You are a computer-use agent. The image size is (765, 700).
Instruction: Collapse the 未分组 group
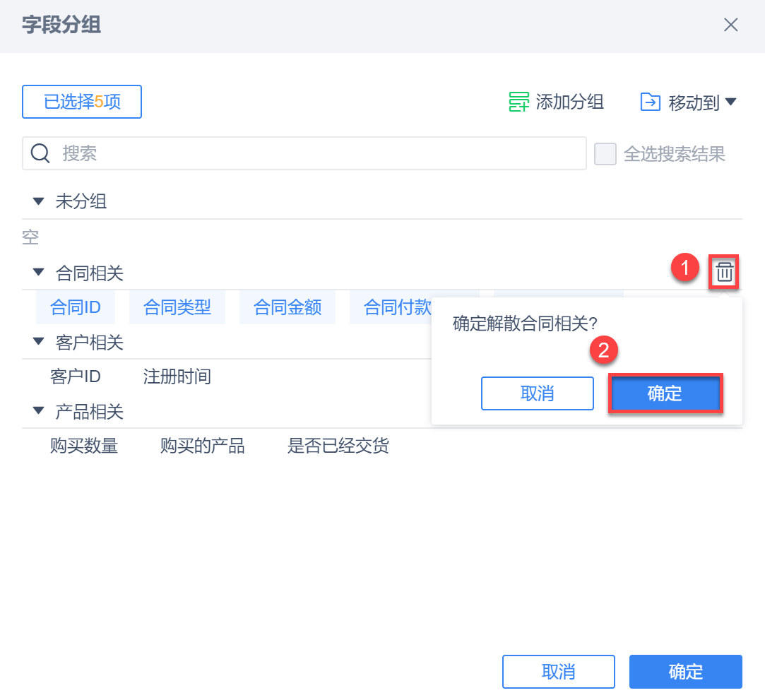pos(38,201)
